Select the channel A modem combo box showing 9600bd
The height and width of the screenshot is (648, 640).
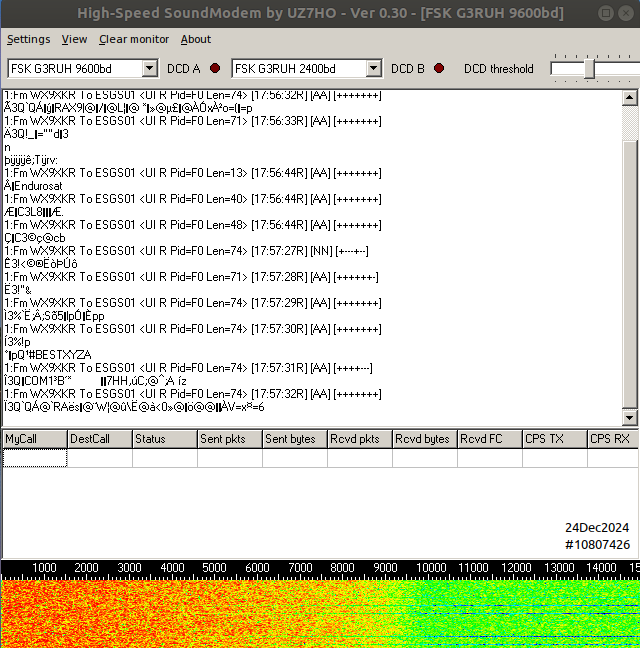[x=83, y=68]
